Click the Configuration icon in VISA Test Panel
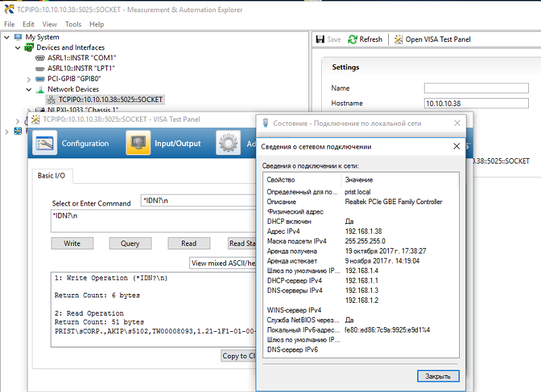 point(45,143)
